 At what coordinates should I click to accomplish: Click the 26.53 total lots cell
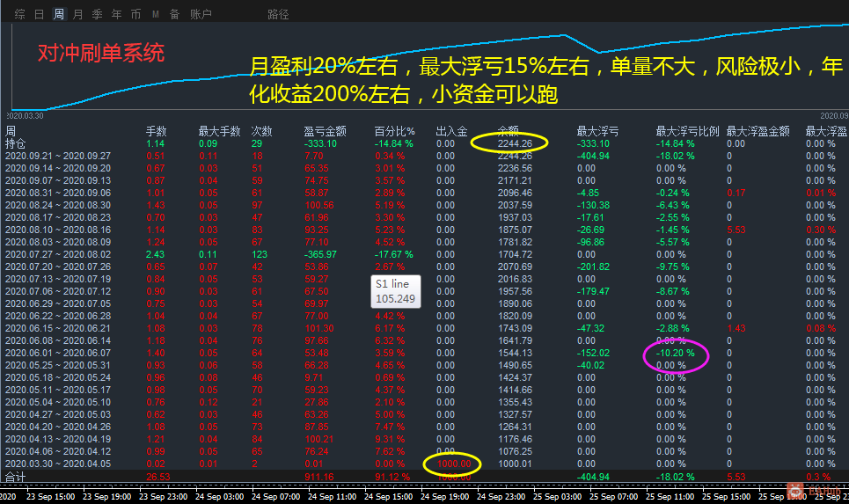click(158, 477)
